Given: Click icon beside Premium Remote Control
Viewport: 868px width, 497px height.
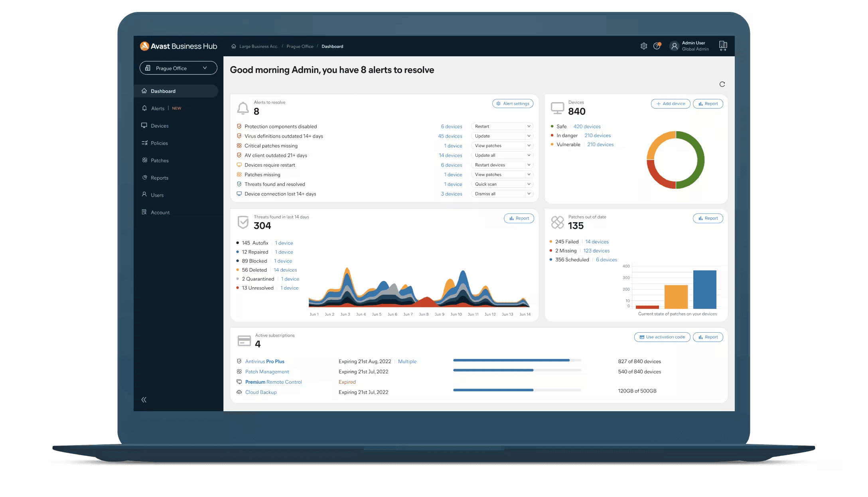Looking at the screenshot, I should [239, 382].
